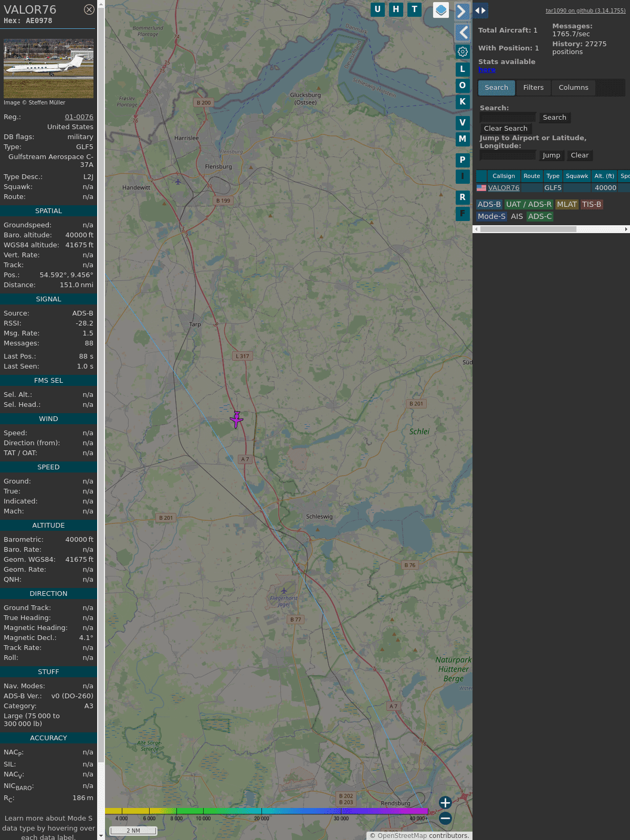Select the magenta aircraft icon on map

tap(237, 419)
